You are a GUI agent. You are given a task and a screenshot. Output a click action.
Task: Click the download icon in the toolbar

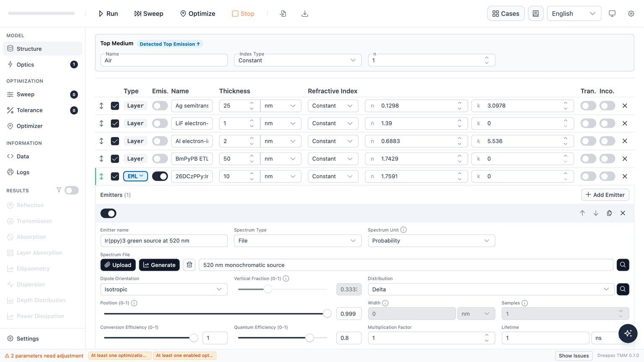pos(305,14)
